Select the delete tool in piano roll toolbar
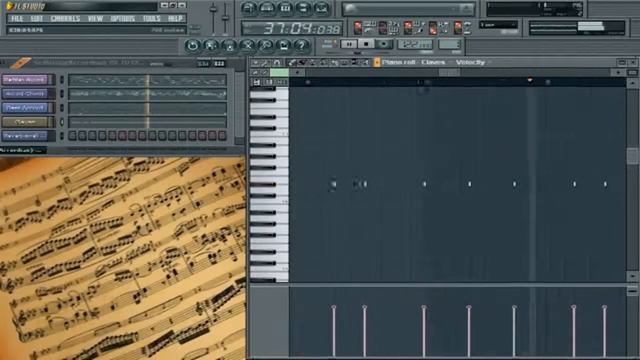Viewport: 640px width, 360px height. tap(313, 62)
